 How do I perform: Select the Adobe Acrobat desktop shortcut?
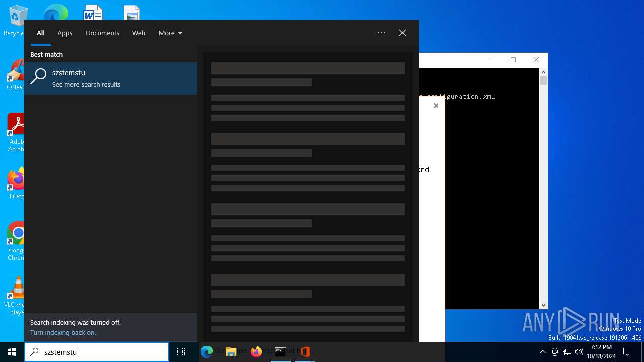16,133
